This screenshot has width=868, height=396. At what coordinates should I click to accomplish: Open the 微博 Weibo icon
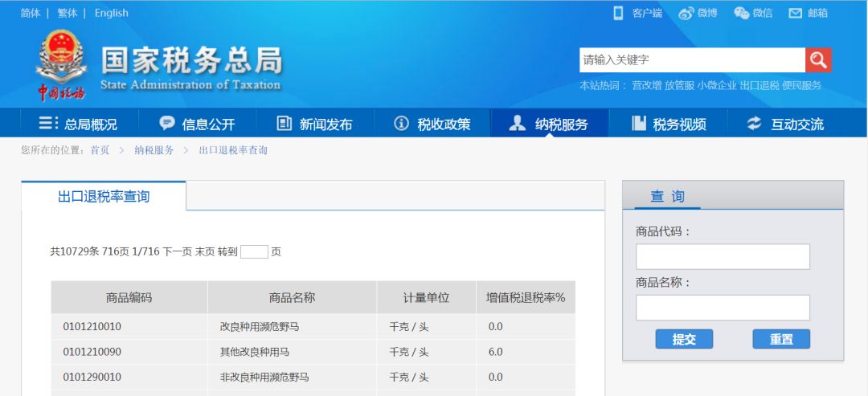tap(686, 14)
